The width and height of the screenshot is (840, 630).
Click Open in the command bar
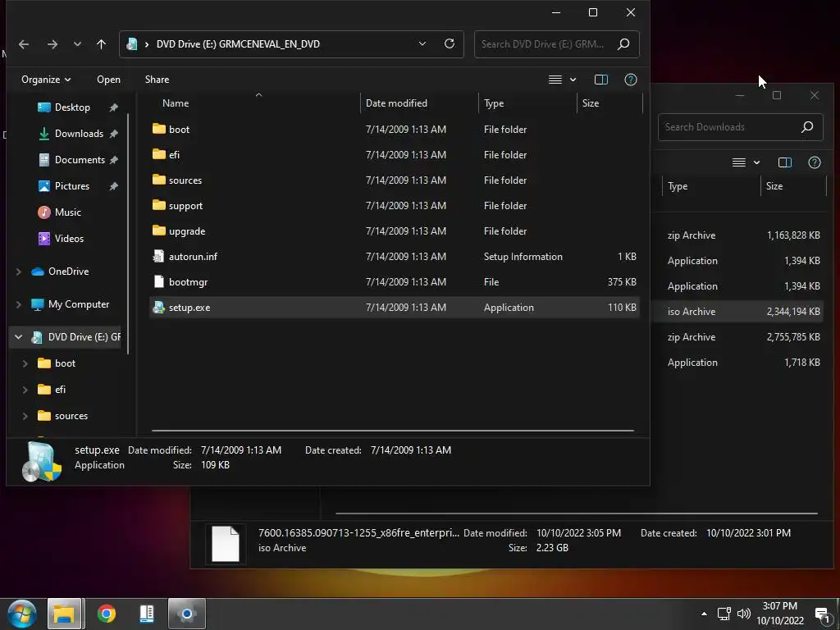(108, 80)
